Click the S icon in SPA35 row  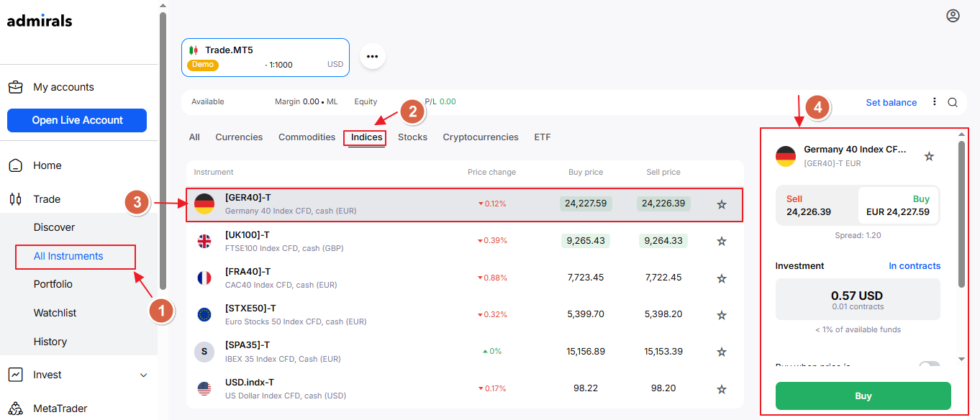point(204,352)
